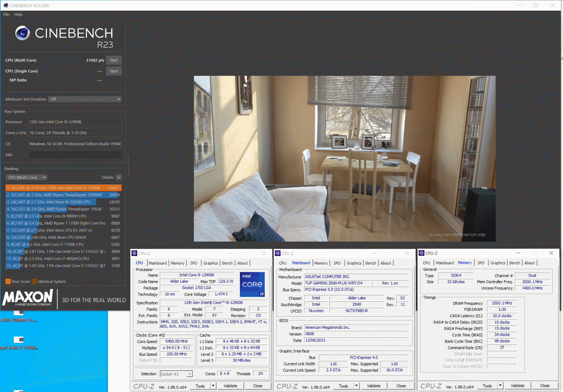Open Bench tab in first CPU-Z window
The width and height of the screenshot is (563, 392).
pos(227,263)
